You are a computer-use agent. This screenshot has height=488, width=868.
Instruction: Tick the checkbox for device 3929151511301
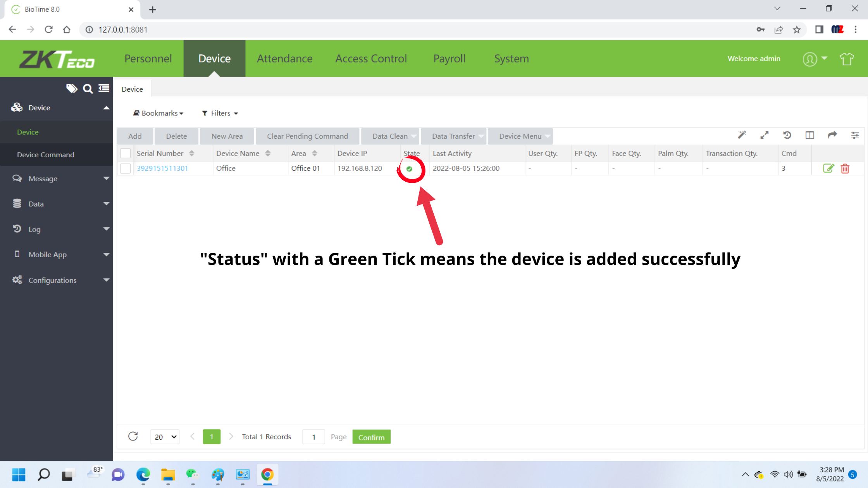pyautogui.click(x=126, y=168)
